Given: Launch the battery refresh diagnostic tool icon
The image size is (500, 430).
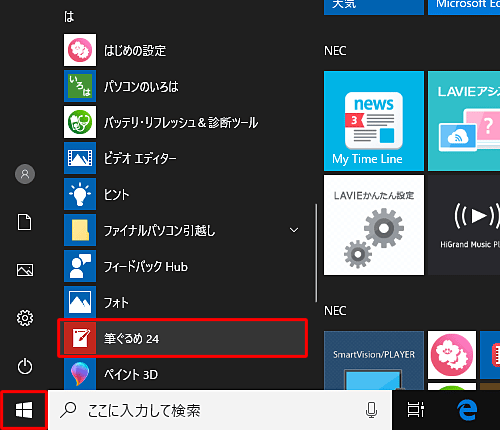Looking at the screenshot, I should click(x=80, y=122).
